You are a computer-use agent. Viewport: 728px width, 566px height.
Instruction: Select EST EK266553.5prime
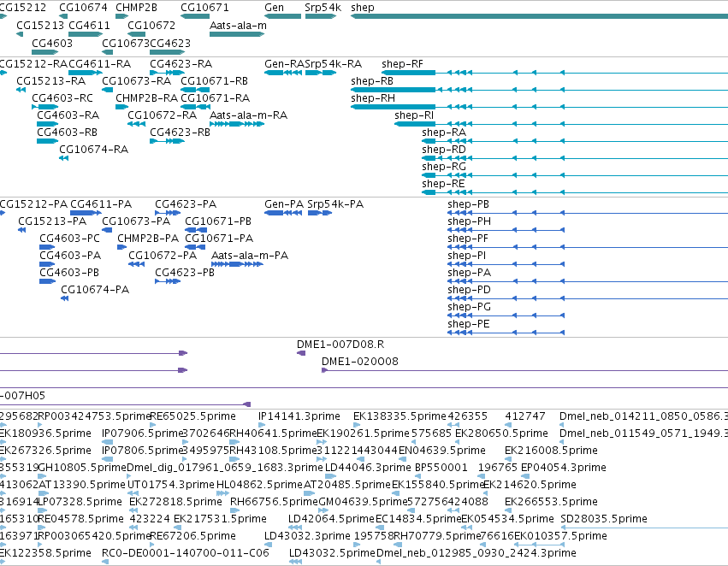coord(551,502)
